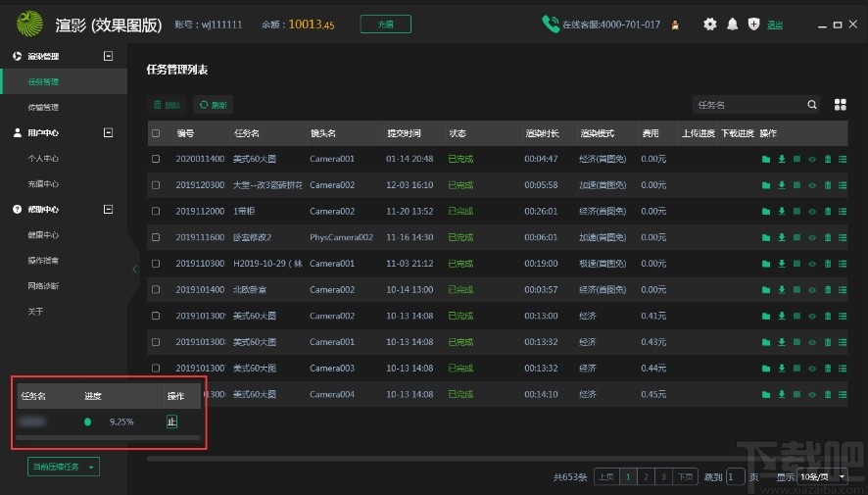
Task: Stop compression task with 止 button
Action: coord(171,421)
